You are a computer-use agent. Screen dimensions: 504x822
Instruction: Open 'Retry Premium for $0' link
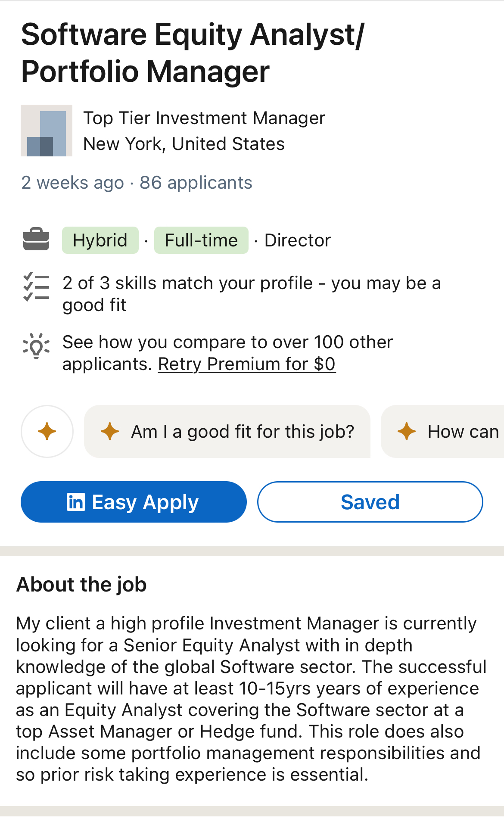(247, 364)
